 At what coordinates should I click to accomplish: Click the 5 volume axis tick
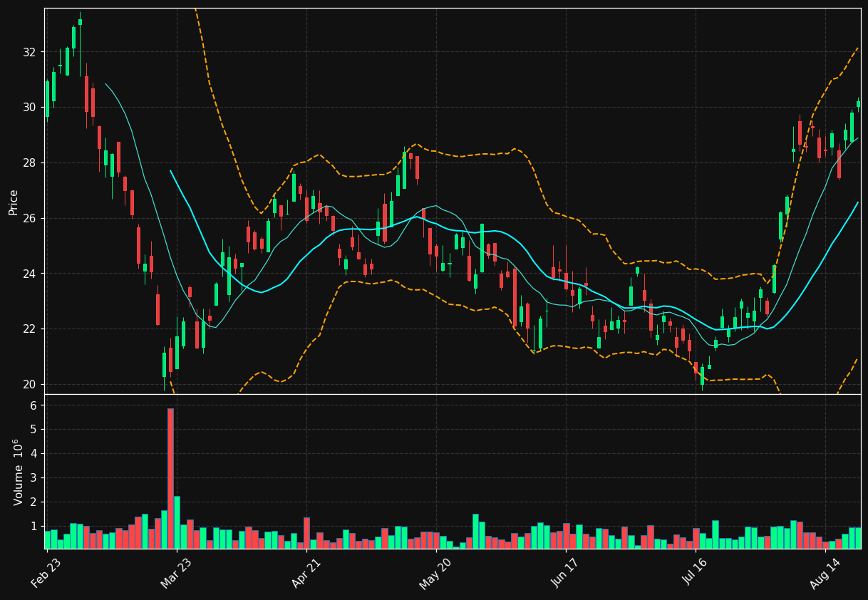click(x=33, y=430)
